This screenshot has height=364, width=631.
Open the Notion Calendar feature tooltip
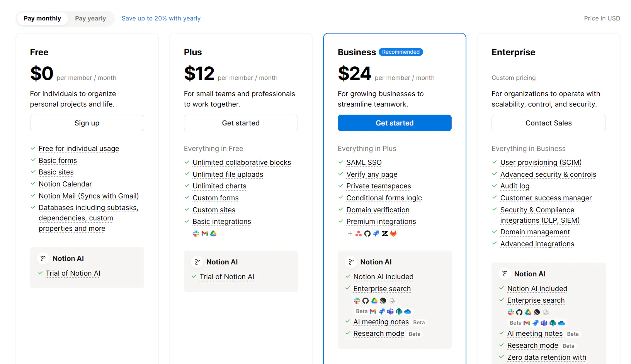pyautogui.click(x=65, y=184)
